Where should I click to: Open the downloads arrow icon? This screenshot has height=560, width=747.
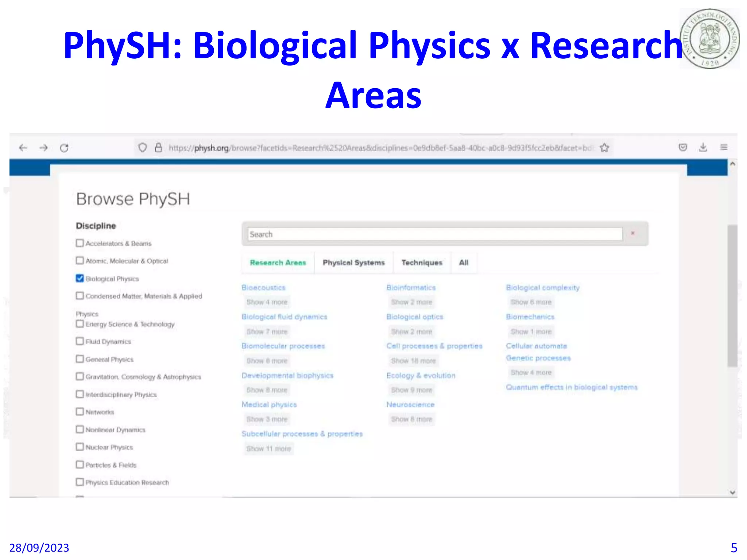[x=703, y=147]
